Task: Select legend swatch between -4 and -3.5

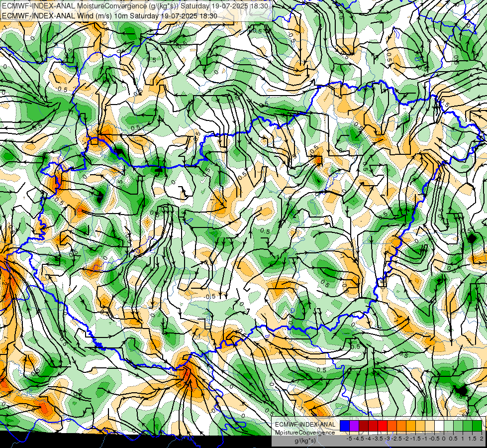Action: click(x=373, y=426)
